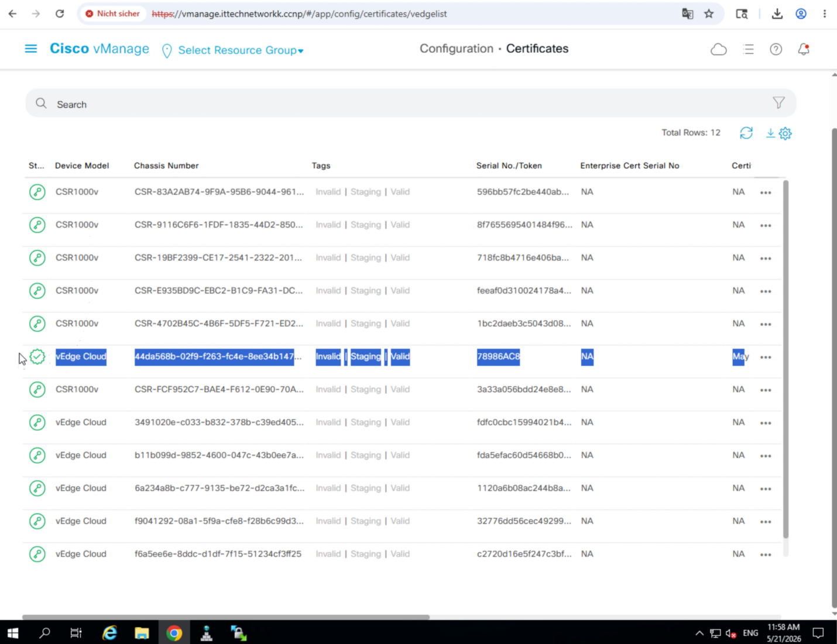The width and height of the screenshot is (837, 644).
Task: Click the page's vertical scrollbar at the right edge
Action: (x=834, y=369)
